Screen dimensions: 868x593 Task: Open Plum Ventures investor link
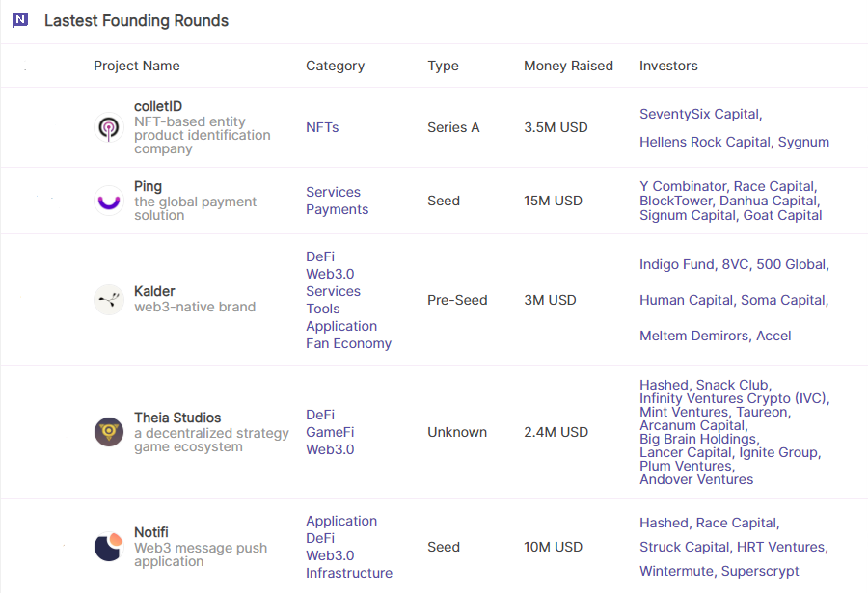tap(687, 467)
